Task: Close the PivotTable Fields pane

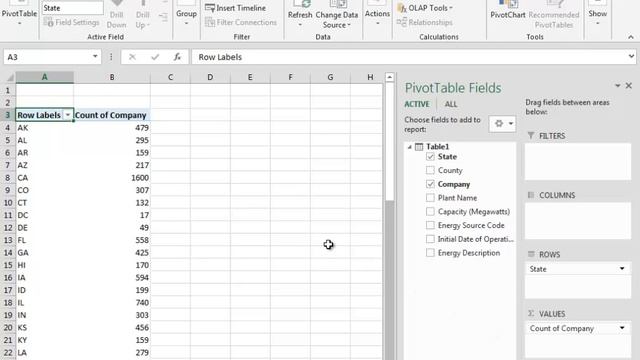Action: pos(629,85)
